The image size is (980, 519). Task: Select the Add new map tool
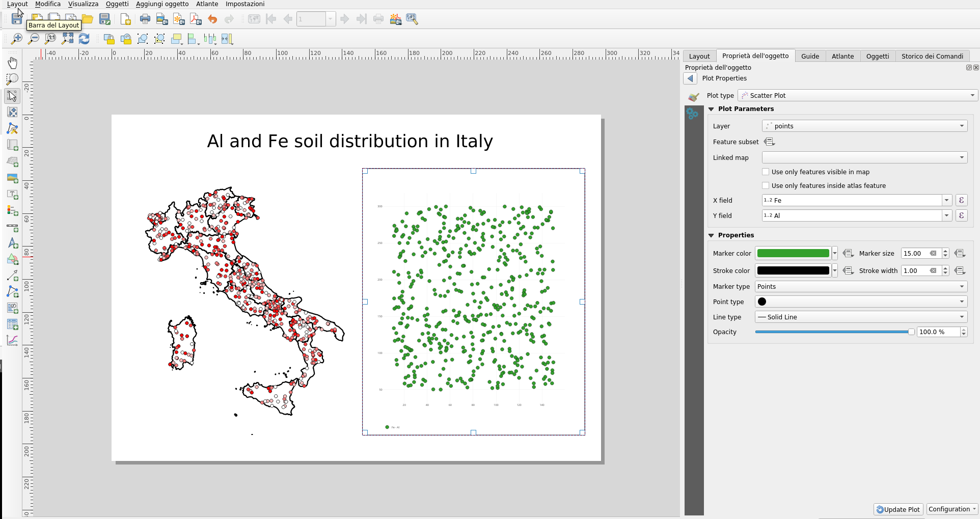pos(12,144)
